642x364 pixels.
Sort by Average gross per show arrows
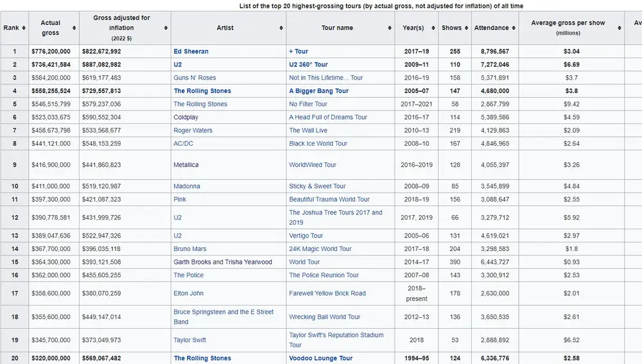[620, 28]
